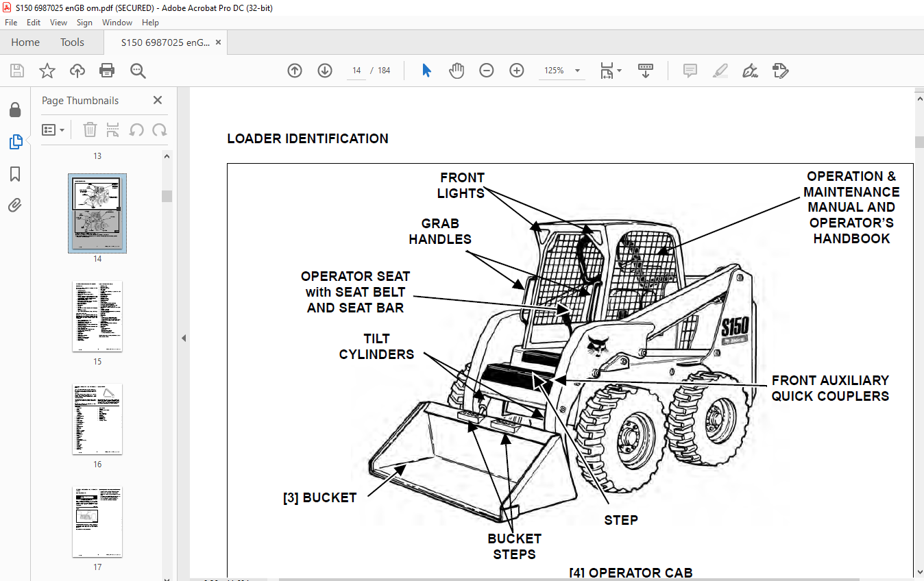Open the File menu
The width and height of the screenshot is (924, 581).
(x=11, y=23)
